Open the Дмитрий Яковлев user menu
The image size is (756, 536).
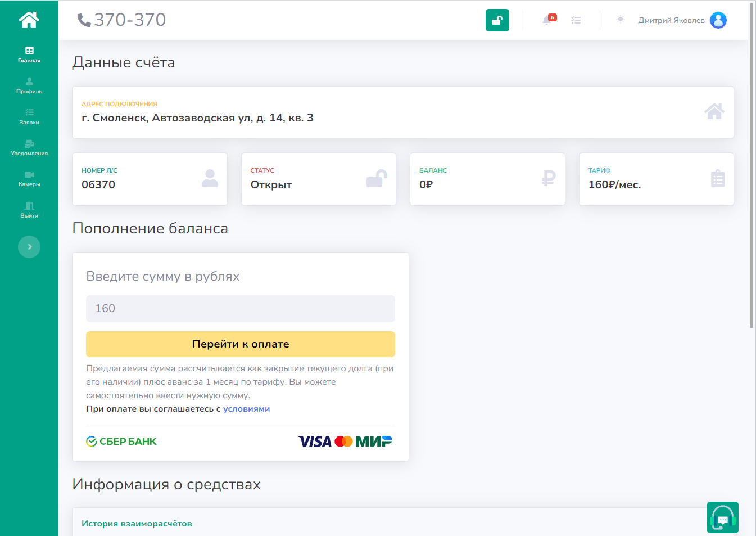(671, 20)
